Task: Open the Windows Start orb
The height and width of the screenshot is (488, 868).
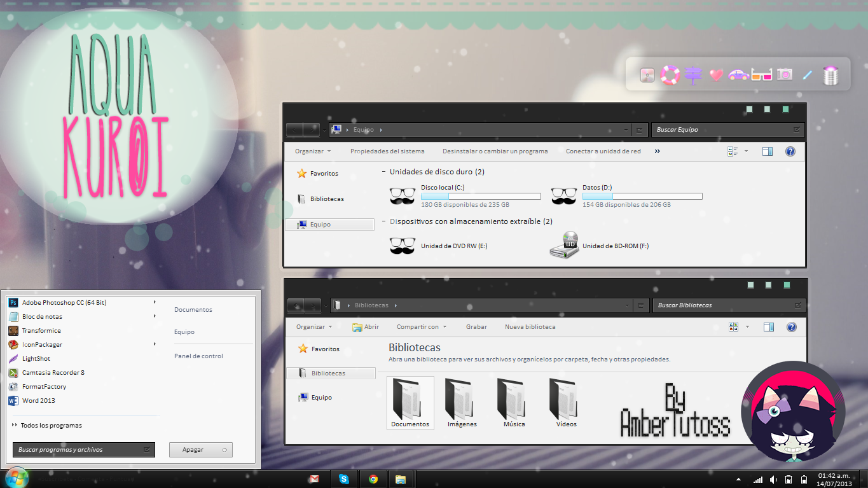Action: pyautogui.click(x=16, y=477)
